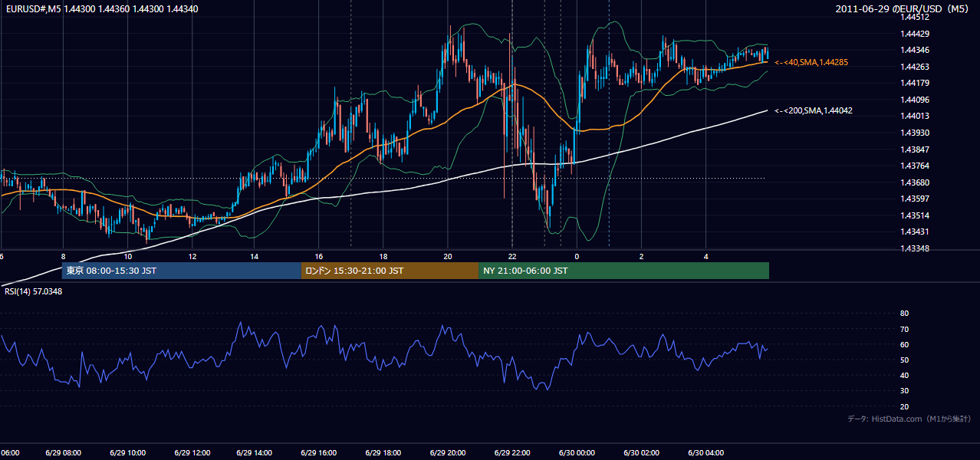Image resolution: width=980 pixels, height=460 pixels.
Task: Click hour label 10 under price chart
Action: point(127,256)
